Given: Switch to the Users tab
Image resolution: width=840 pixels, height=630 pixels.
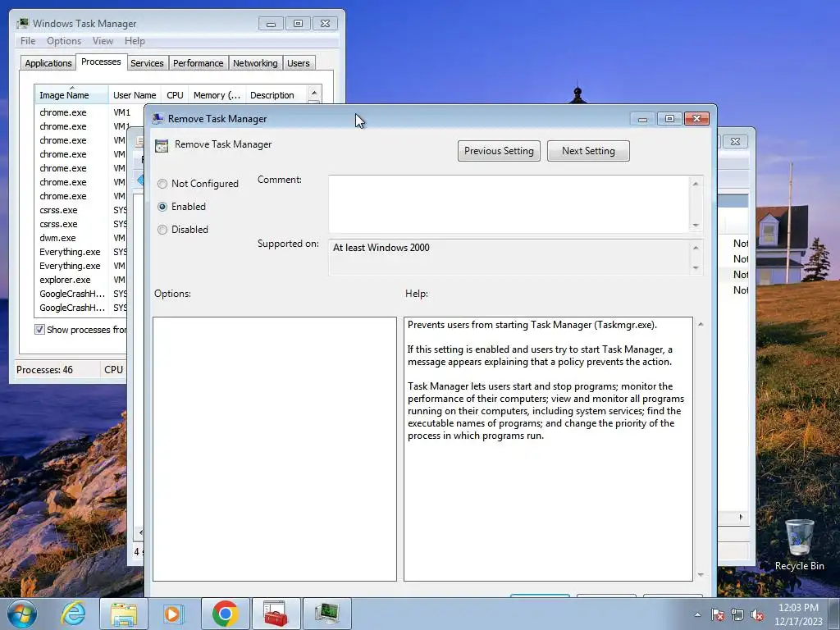Looking at the screenshot, I should [299, 63].
